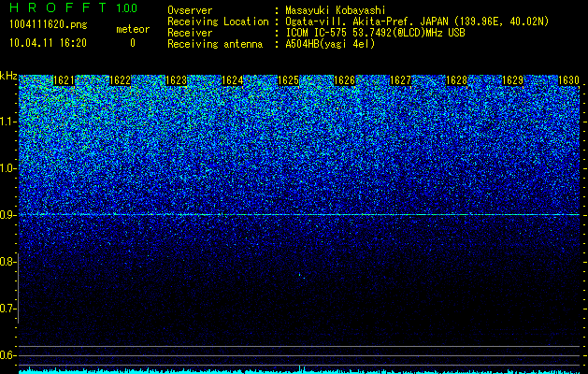Image resolution: width=588 pixels, height=374 pixels.
Task: Click time marker 1628
Action: pyautogui.click(x=457, y=80)
